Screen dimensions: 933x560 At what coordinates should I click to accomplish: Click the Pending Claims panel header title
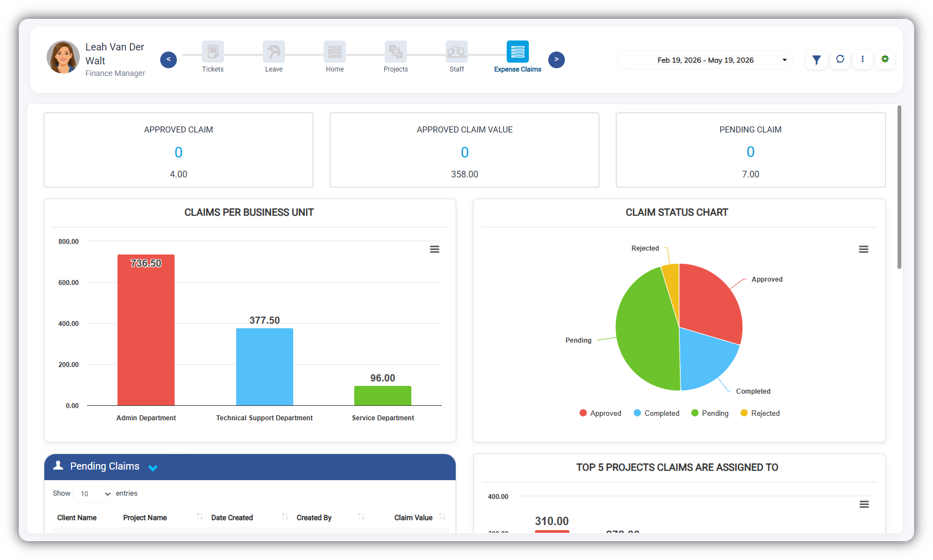(x=105, y=466)
